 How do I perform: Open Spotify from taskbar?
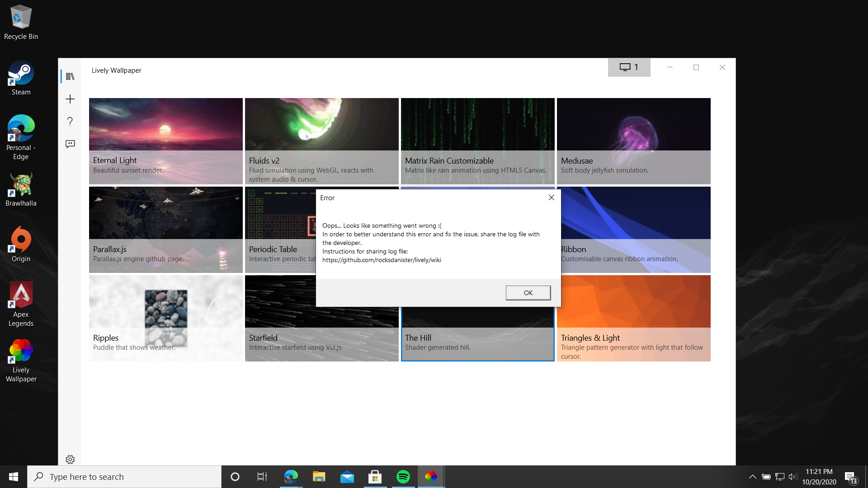[403, 477]
